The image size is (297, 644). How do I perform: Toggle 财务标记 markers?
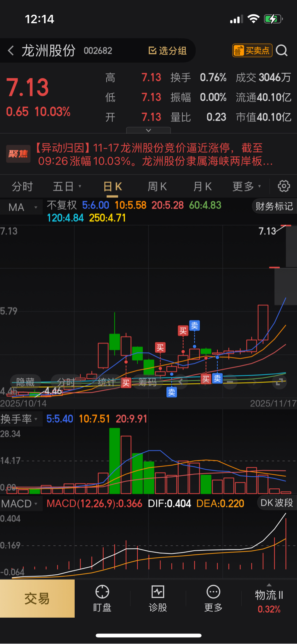pyautogui.click(x=274, y=206)
